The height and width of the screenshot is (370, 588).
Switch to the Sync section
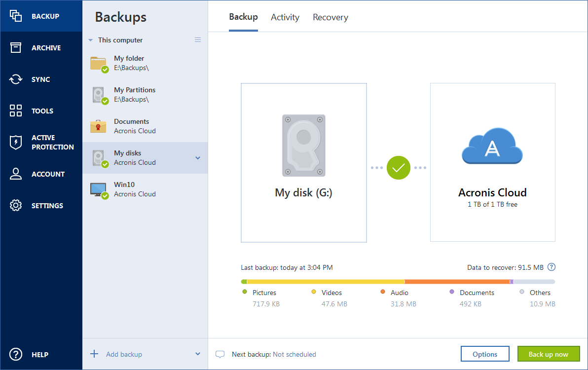[41, 79]
